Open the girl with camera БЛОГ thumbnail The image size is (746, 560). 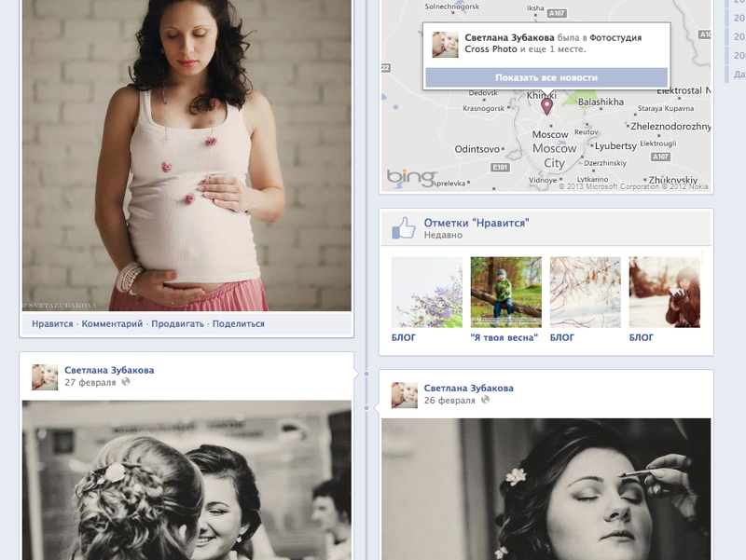click(x=664, y=292)
